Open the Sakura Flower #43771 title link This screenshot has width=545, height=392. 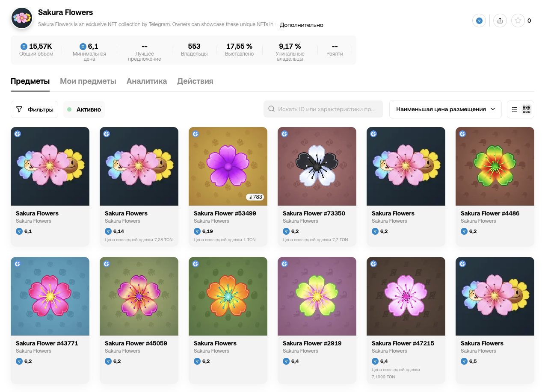47,343
